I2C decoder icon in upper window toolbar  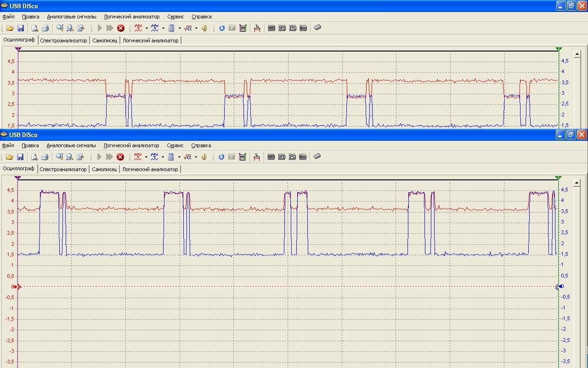[x=293, y=28]
